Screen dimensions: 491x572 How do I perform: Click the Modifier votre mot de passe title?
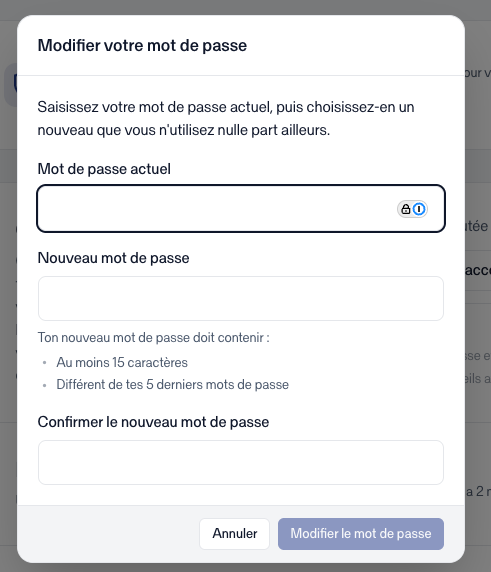142,46
